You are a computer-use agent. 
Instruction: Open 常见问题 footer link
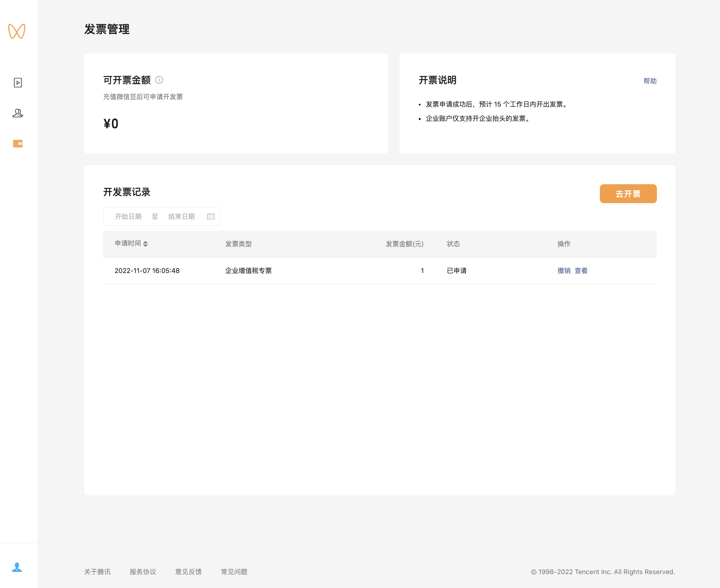234,572
